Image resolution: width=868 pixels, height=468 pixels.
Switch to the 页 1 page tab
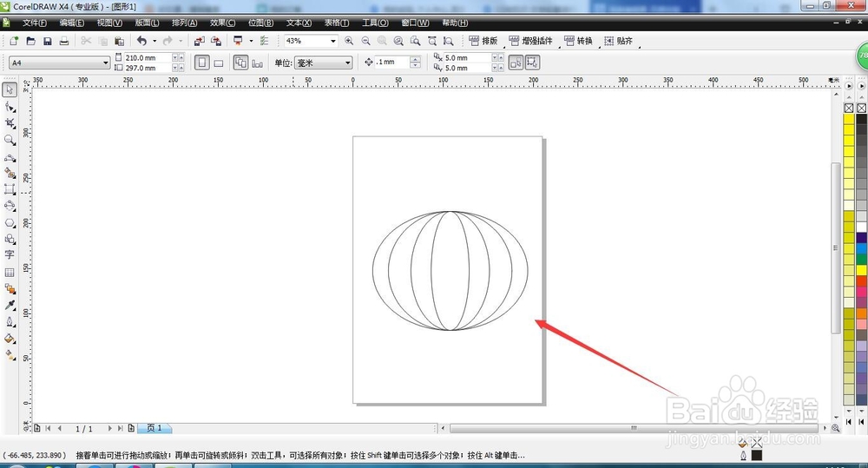155,428
